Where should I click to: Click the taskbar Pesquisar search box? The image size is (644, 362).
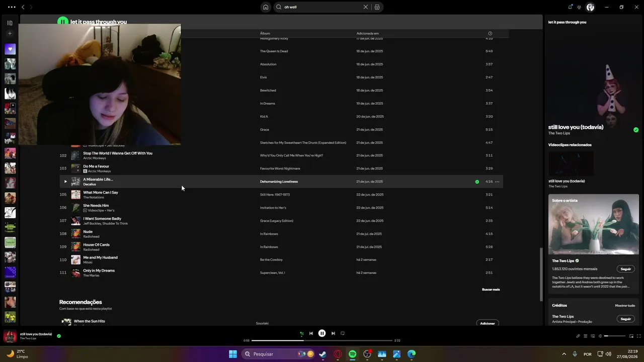278,354
